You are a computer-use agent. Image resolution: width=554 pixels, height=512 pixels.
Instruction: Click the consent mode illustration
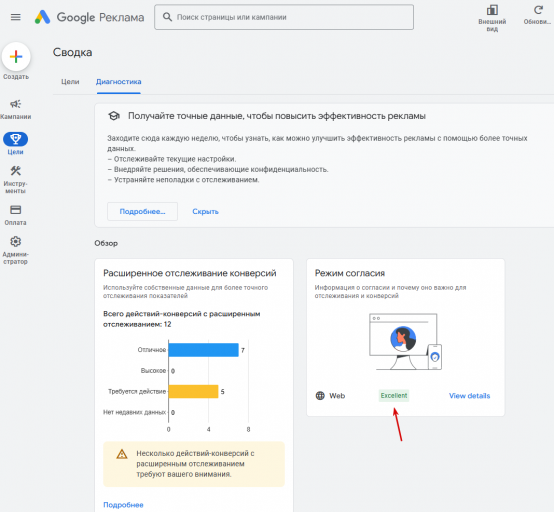405,341
